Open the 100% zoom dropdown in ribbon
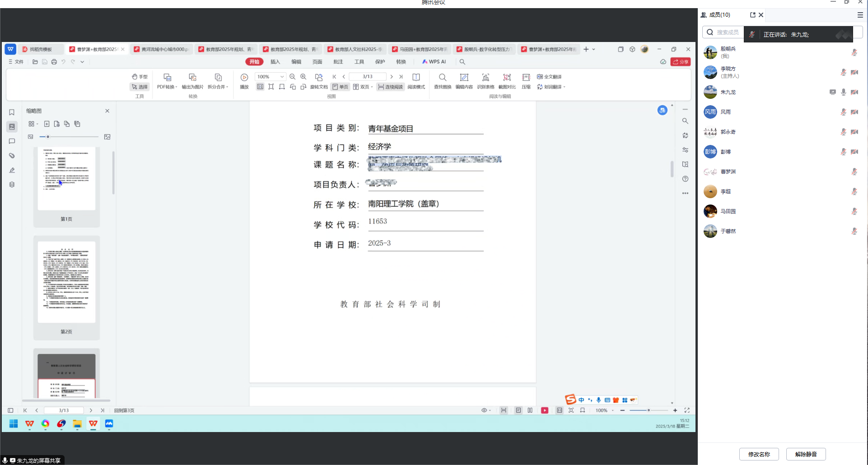This screenshot has height=465, width=868. [x=282, y=77]
